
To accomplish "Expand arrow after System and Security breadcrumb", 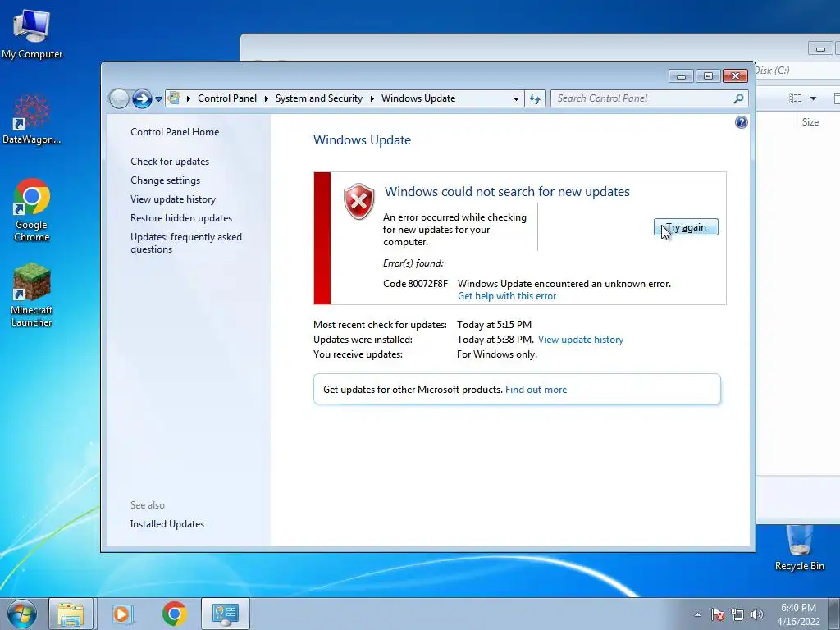I will 372,98.
